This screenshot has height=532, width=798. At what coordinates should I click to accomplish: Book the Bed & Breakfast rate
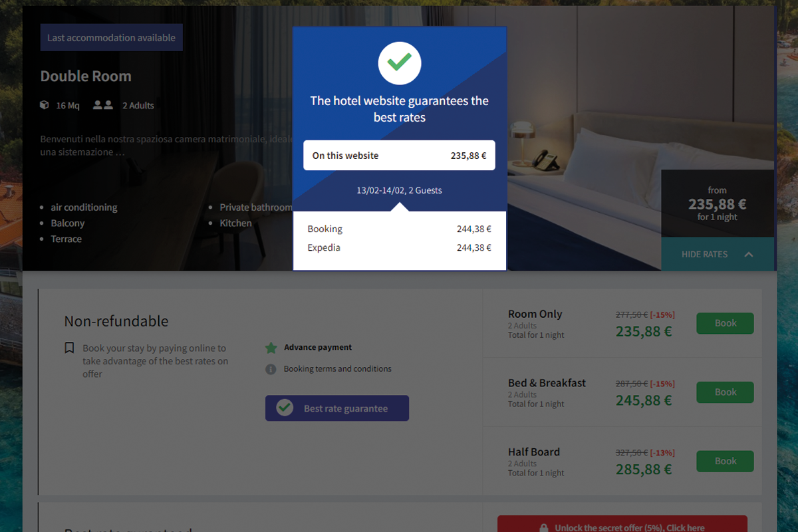tap(725, 392)
